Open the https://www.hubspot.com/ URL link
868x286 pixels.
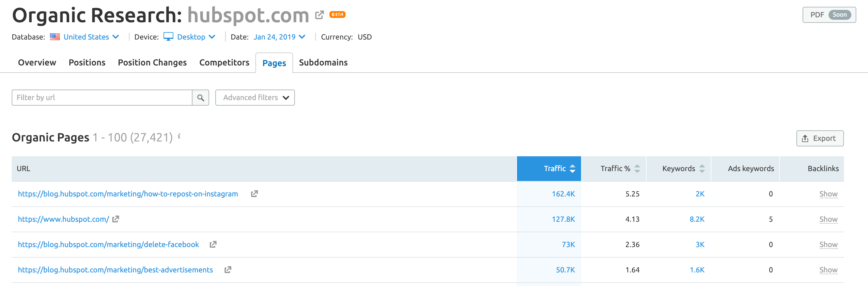(x=63, y=219)
